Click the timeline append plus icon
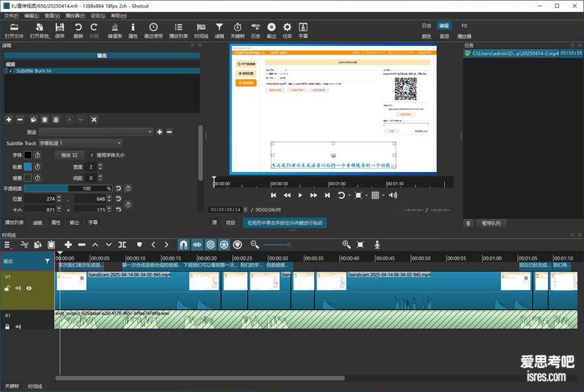Viewport: 584px width, 392px height. [68, 245]
